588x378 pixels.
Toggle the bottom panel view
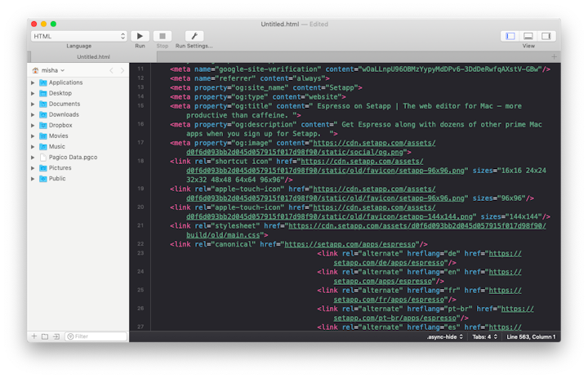[528, 36]
